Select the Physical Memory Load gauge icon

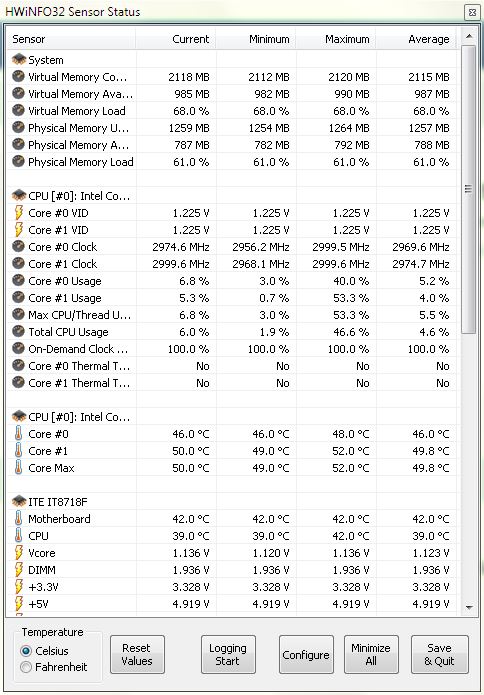pos(18,162)
